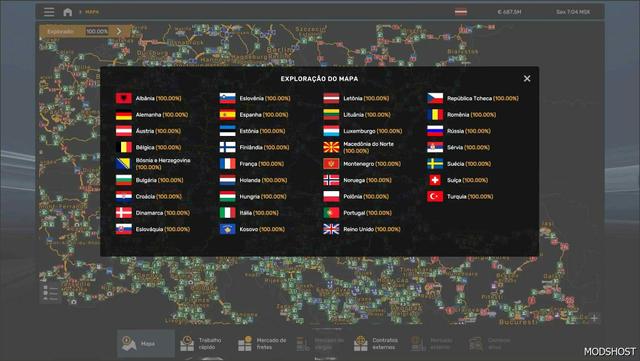Go to the home screen icon

coord(68,12)
